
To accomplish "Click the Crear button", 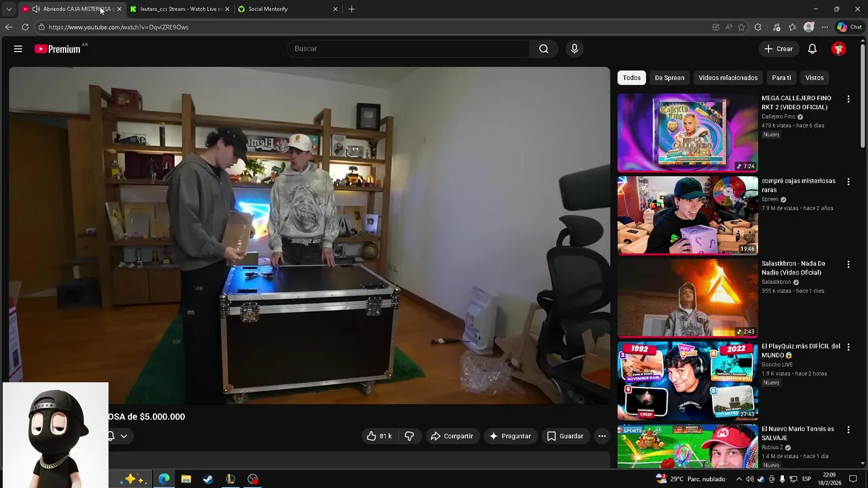I will (x=778, y=49).
